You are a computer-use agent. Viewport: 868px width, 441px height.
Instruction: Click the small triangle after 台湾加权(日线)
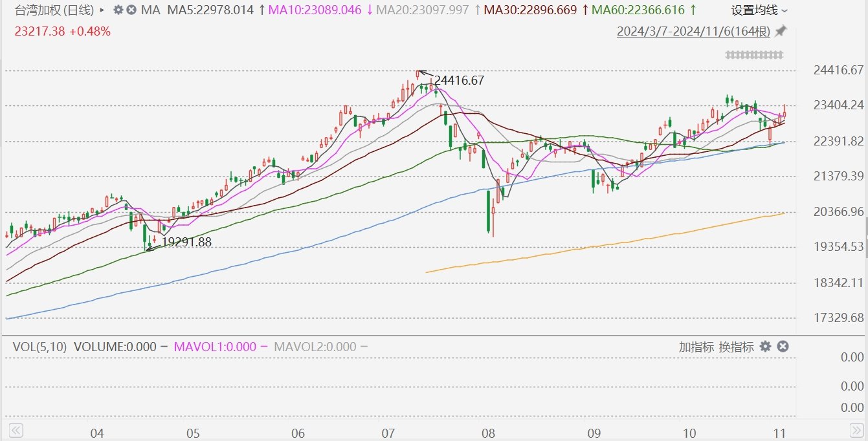(102, 10)
